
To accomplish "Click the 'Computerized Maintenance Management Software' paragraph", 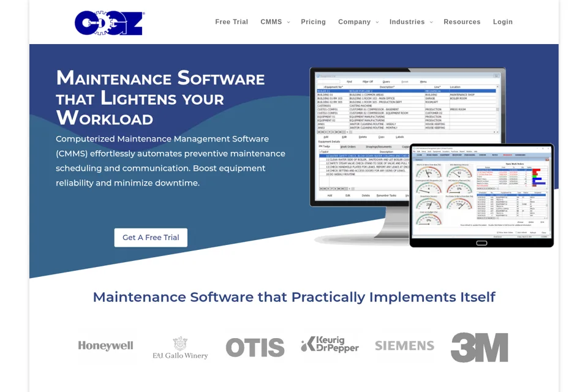I will coord(171,161).
